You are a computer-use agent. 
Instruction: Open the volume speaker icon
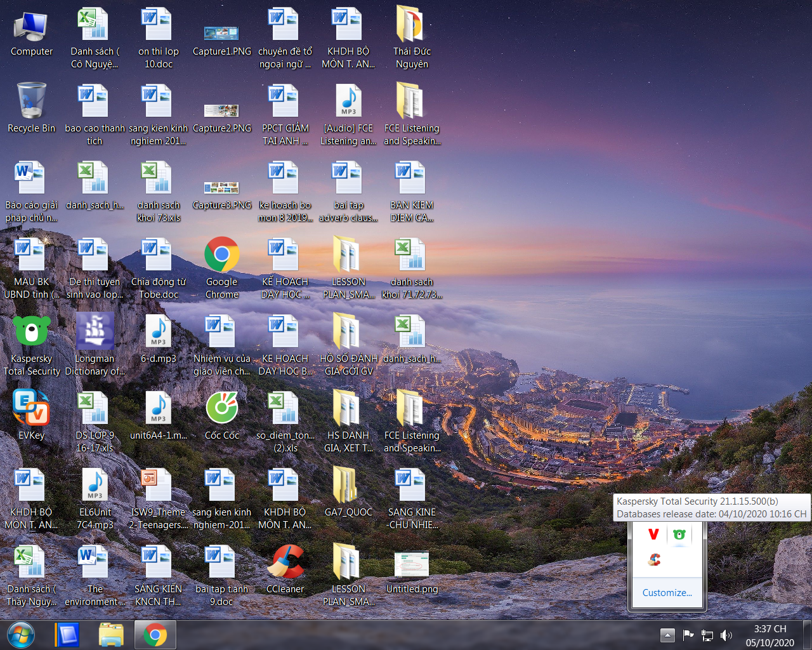coord(726,635)
